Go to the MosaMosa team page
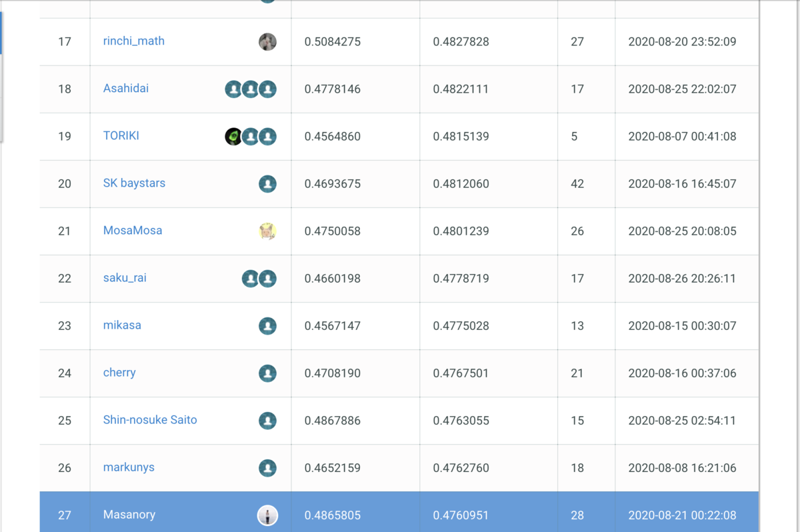800x532 pixels. (133, 230)
